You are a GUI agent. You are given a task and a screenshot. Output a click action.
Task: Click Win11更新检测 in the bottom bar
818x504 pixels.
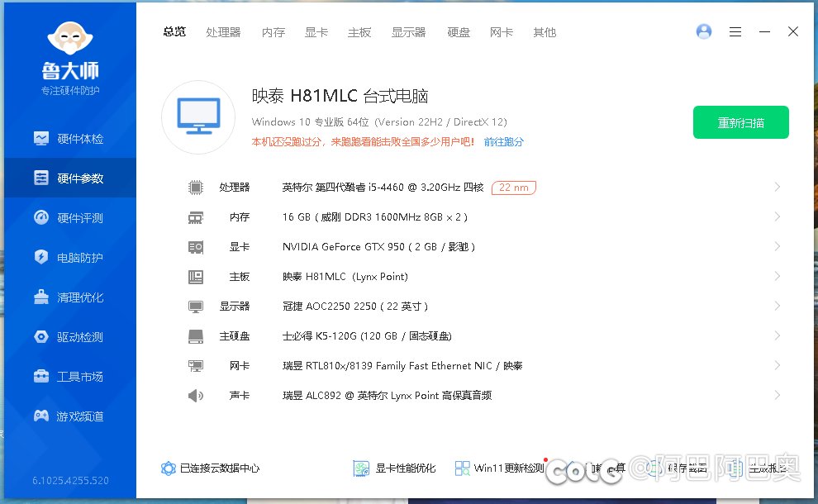point(499,468)
